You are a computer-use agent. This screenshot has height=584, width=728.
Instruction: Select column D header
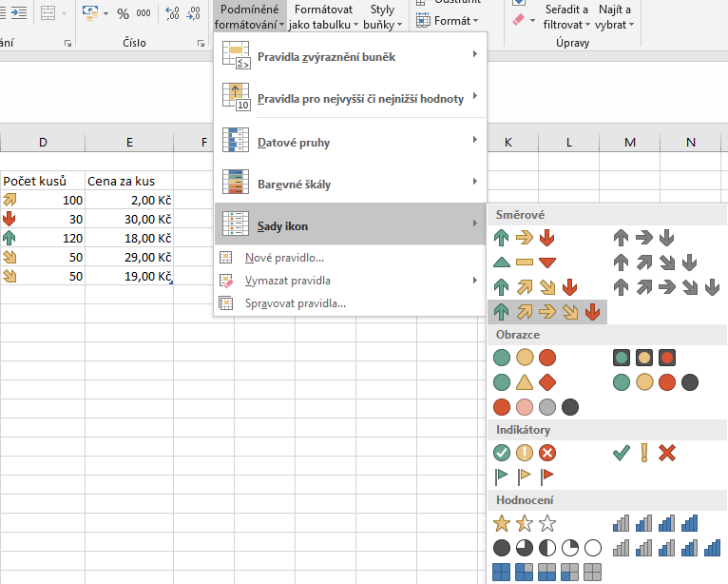(43, 142)
